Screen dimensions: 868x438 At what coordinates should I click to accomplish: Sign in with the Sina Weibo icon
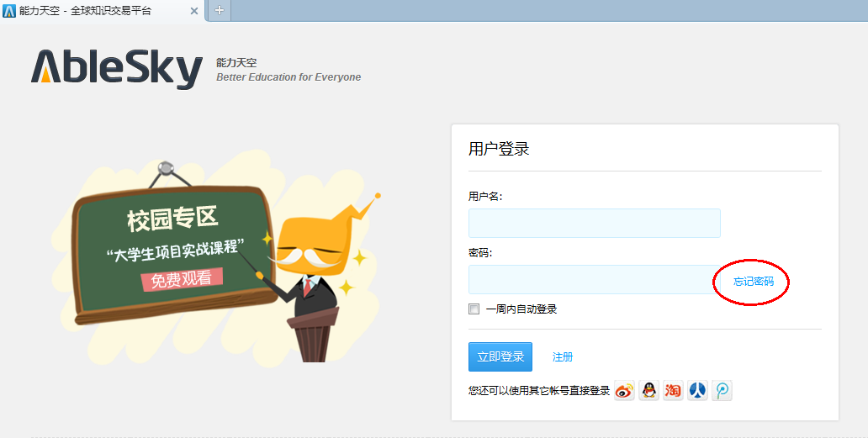(624, 390)
